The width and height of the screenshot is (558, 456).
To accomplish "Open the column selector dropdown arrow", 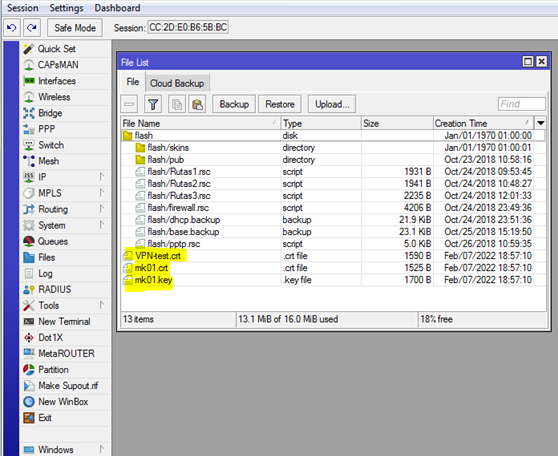I will tap(541, 123).
